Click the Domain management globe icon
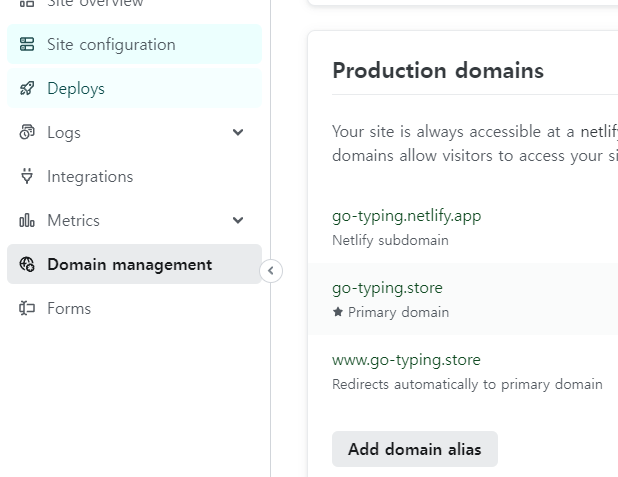Image resolution: width=618 pixels, height=477 pixels. [x=27, y=265]
